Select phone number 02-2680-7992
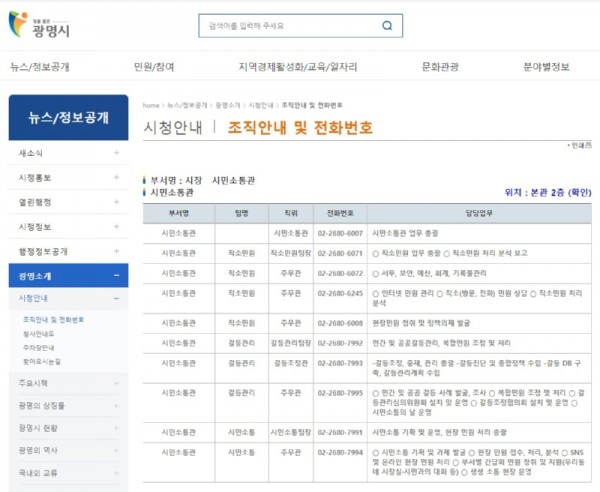 340,343
